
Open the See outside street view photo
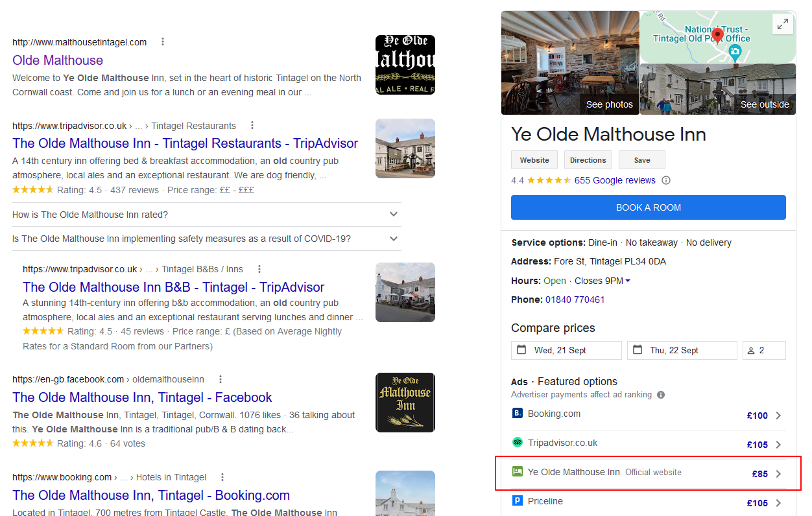(x=718, y=89)
